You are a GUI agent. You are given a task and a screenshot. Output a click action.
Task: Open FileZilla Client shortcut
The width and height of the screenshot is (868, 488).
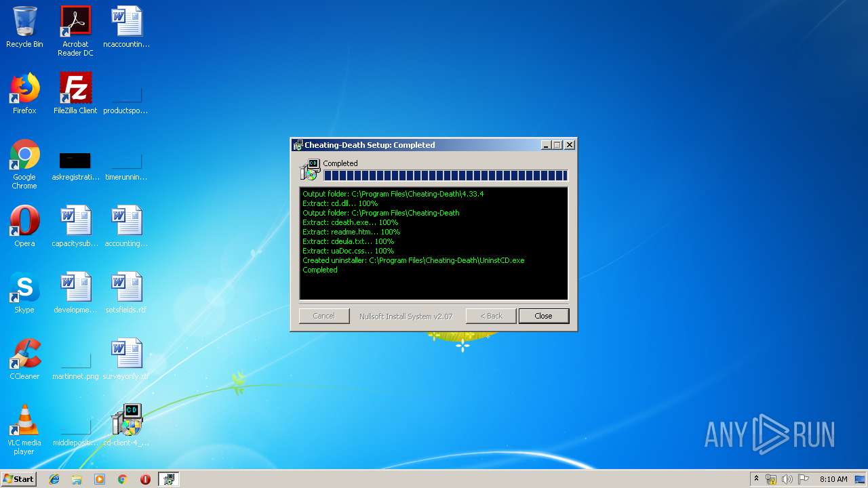(x=75, y=94)
